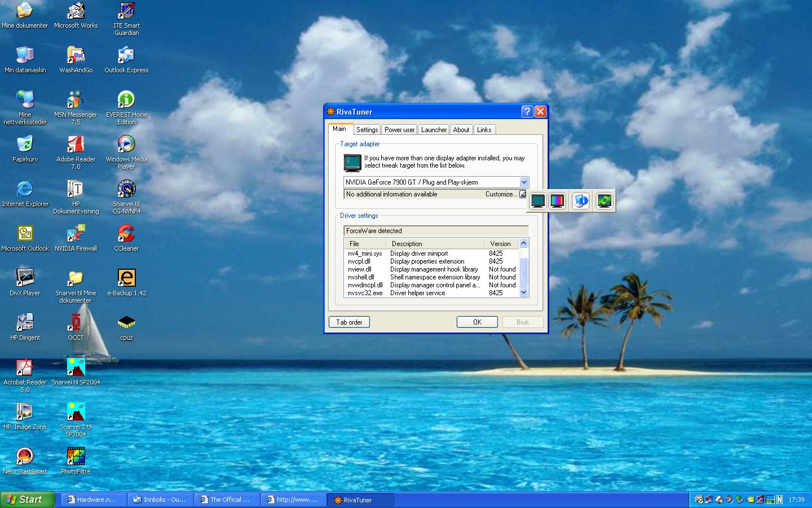Select the nvwdmcpl.dll row
The image size is (812, 508).
pyautogui.click(x=431, y=285)
